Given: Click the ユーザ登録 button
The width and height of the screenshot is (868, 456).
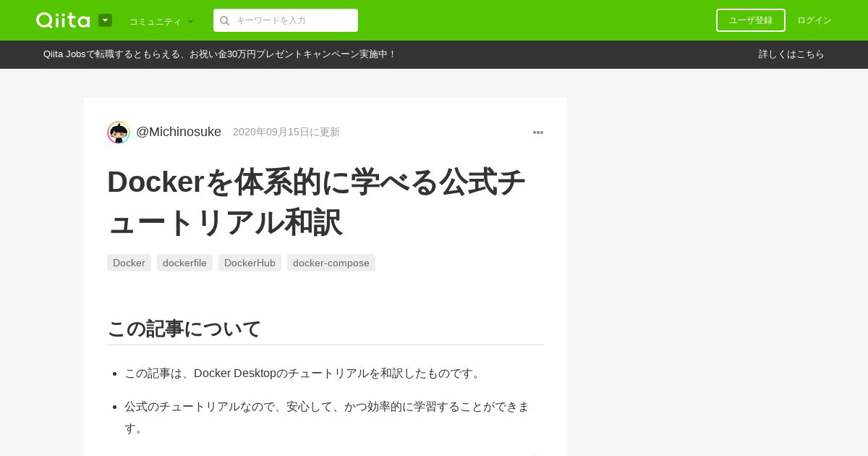Looking at the screenshot, I should [x=751, y=20].
